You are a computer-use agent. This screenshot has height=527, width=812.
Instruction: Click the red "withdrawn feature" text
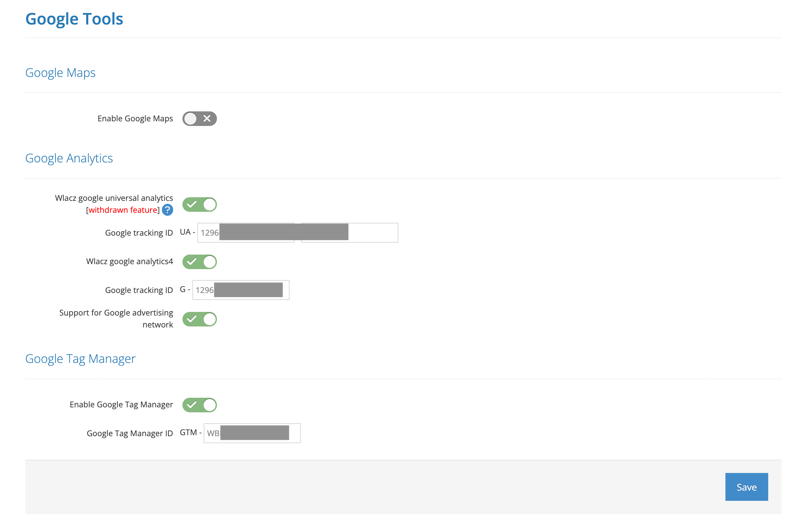[x=123, y=210]
